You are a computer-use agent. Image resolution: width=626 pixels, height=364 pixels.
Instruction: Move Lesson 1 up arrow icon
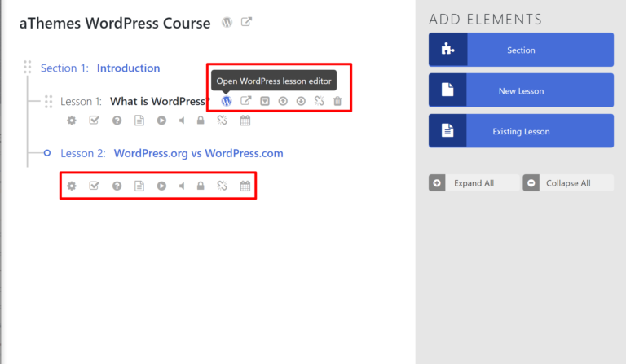click(283, 101)
